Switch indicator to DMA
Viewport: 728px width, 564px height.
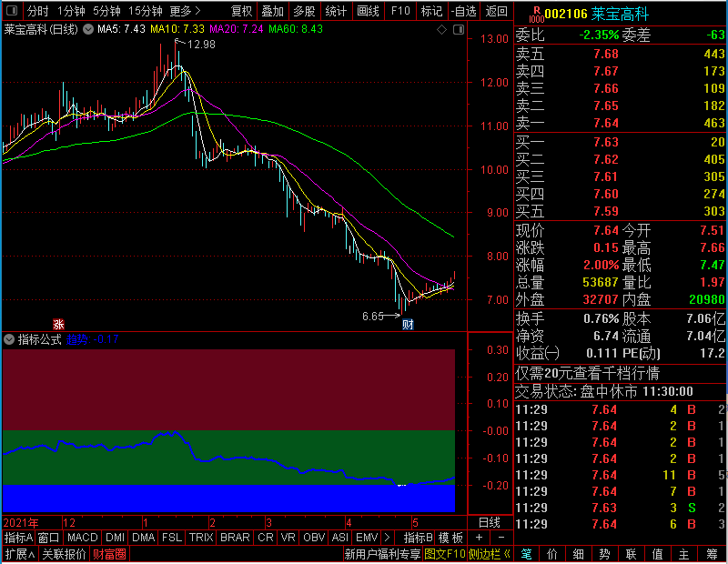pos(144,538)
